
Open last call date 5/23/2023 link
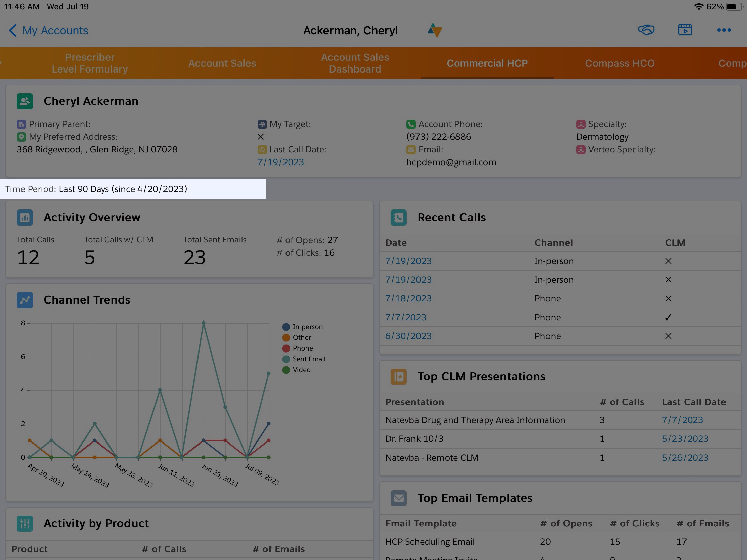coord(685,438)
